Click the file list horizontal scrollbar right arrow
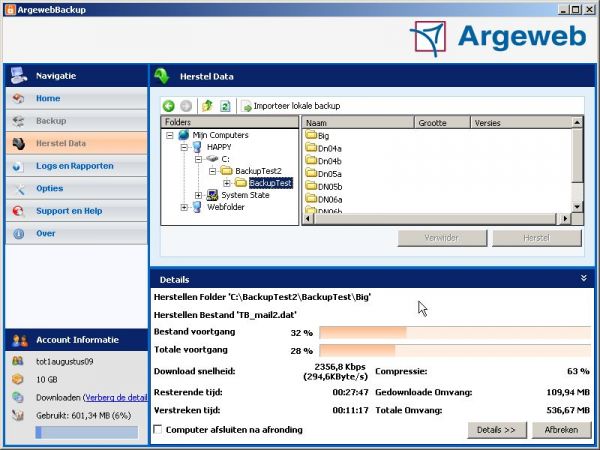This screenshot has height=450, width=600. click(x=565, y=218)
